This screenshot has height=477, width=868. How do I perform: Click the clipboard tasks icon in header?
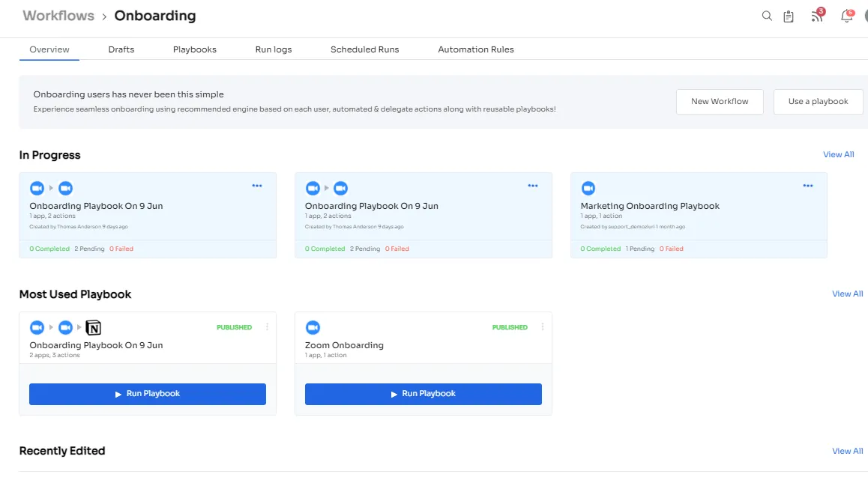pyautogui.click(x=789, y=16)
